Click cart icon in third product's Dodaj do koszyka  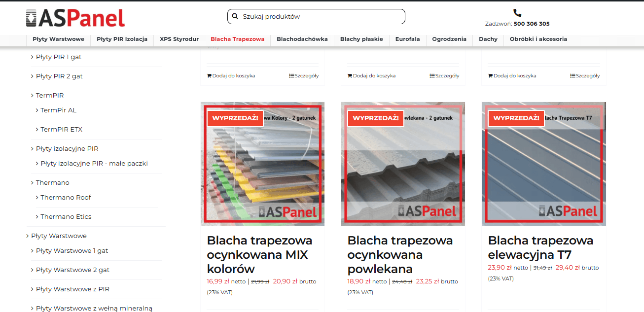coord(490,76)
